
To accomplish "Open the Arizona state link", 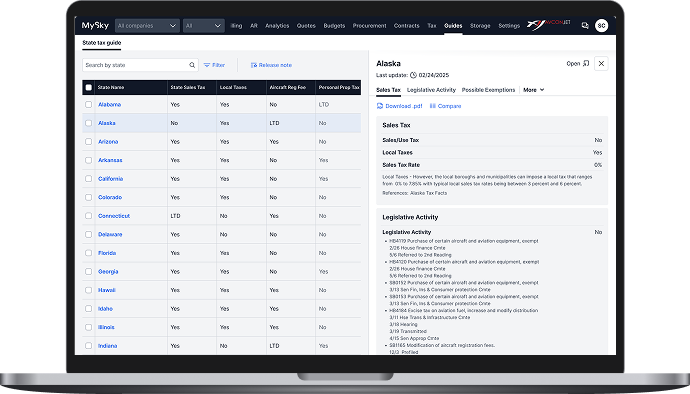I will pyautogui.click(x=108, y=142).
